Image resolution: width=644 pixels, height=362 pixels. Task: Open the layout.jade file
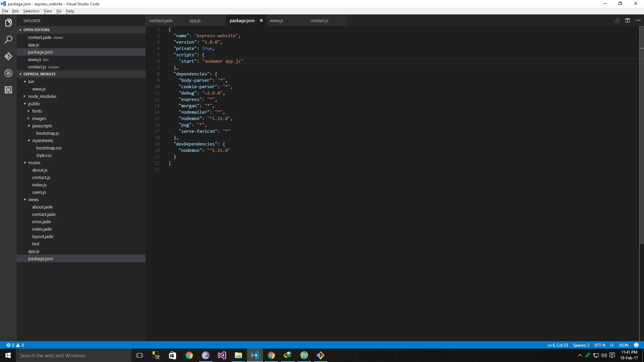tap(43, 237)
